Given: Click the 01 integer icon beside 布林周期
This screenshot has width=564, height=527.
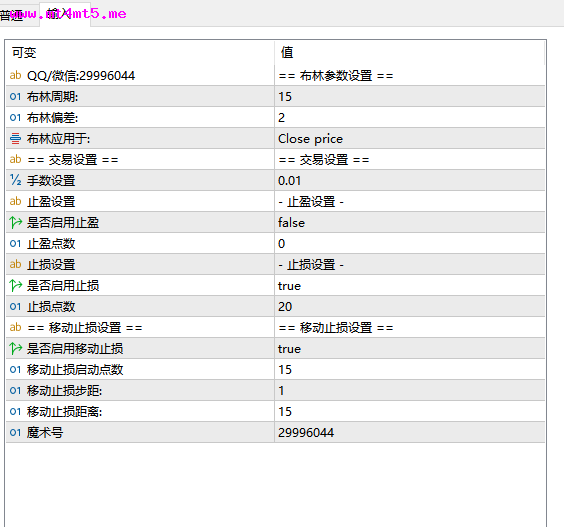Looking at the screenshot, I should coord(15,96).
